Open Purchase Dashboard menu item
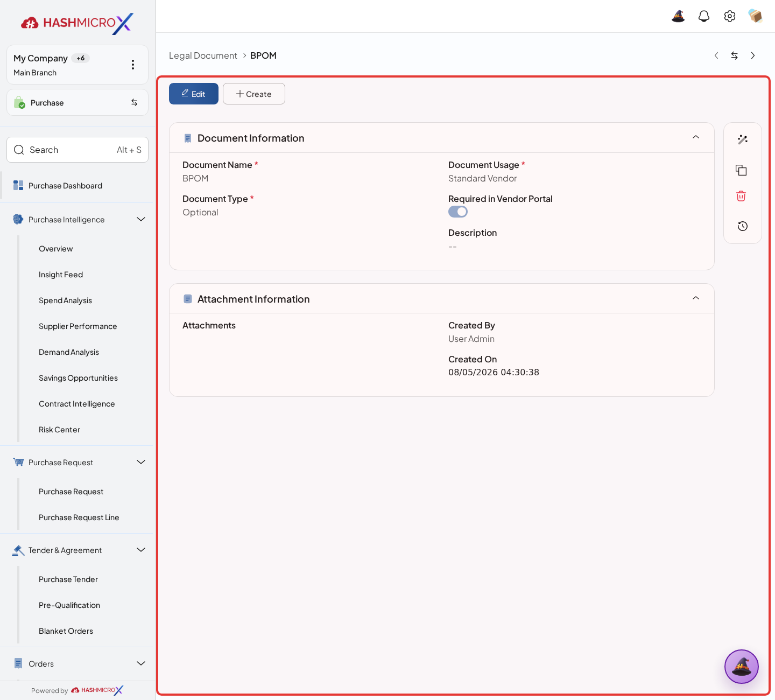This screenshot has width=775, height=700. click(x=77, y=186)
